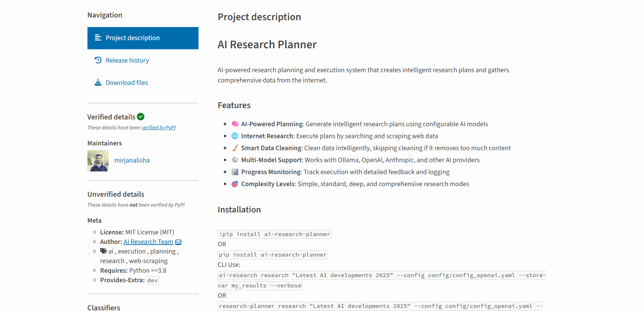Click the list icon beside Project description

(98, 38)
